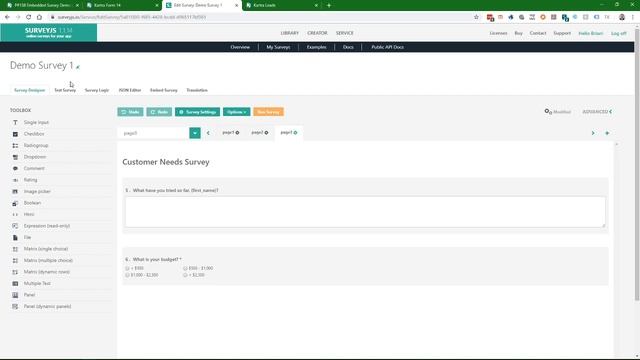Click the Undo button
This screenshot has height=360, width=640.
[x=130, y=112]
